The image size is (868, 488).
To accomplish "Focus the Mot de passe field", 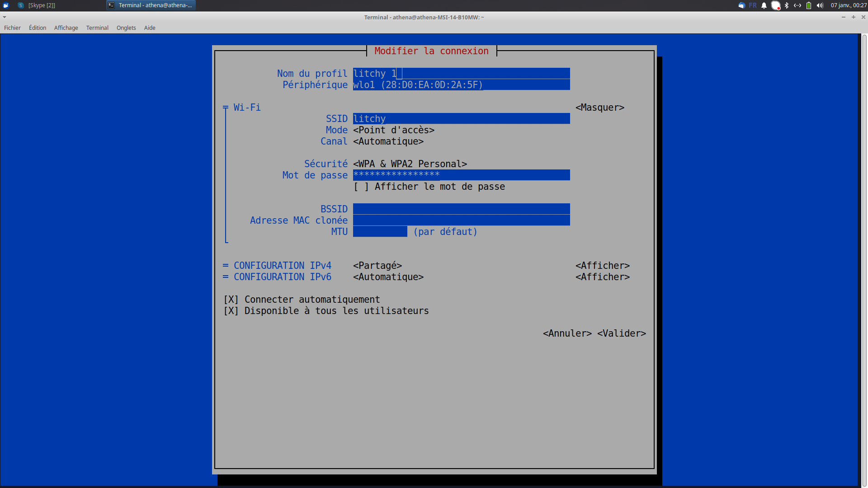I will coord(461,175).
